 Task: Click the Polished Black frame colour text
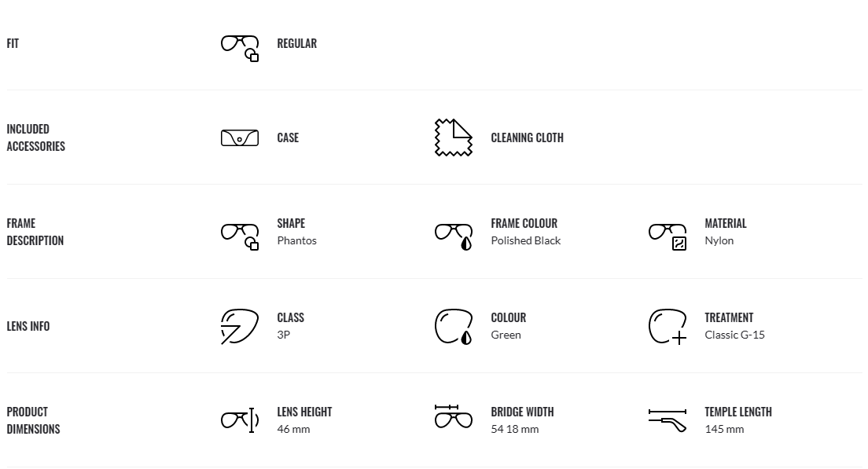526,240
